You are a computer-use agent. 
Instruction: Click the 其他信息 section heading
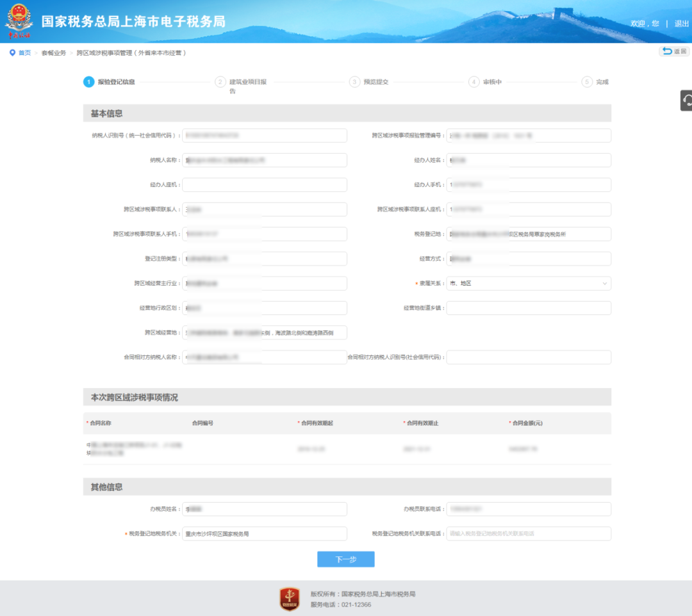point(107,487)
